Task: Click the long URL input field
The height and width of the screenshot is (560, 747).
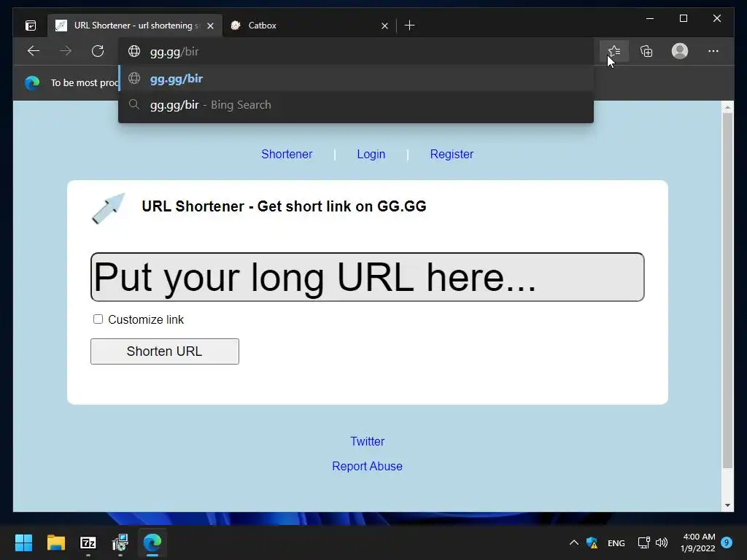Action: (x=368, y=277)
